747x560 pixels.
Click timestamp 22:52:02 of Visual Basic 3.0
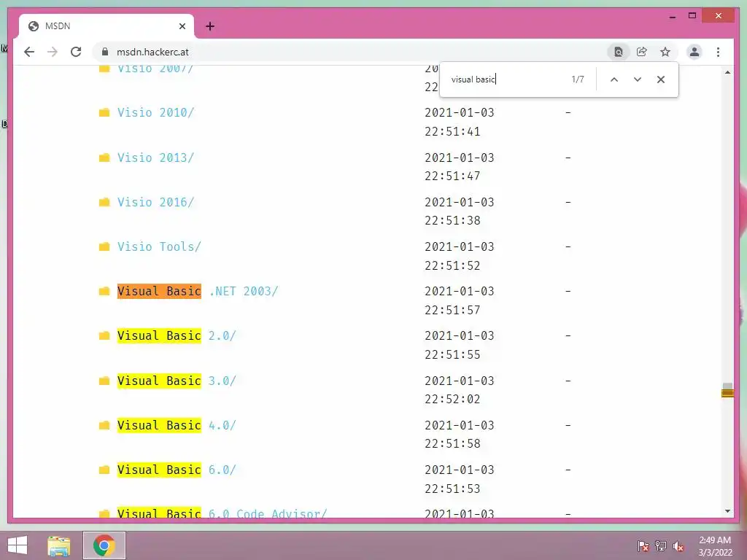(452, 399)
